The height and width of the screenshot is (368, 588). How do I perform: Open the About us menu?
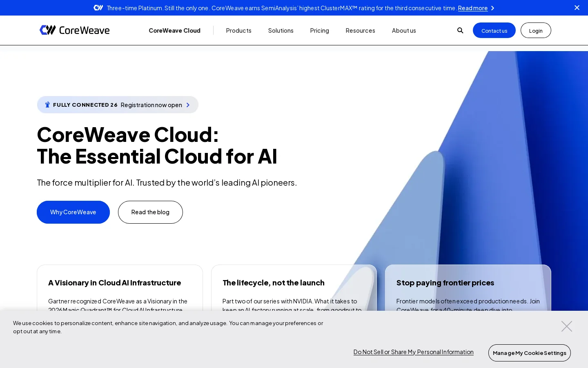(404, 30)
